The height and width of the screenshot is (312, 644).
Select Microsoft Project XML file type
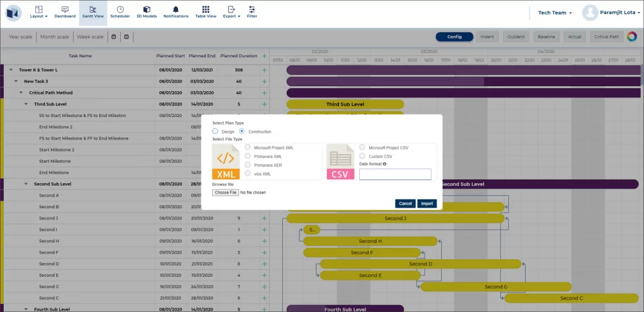point(248,148)
